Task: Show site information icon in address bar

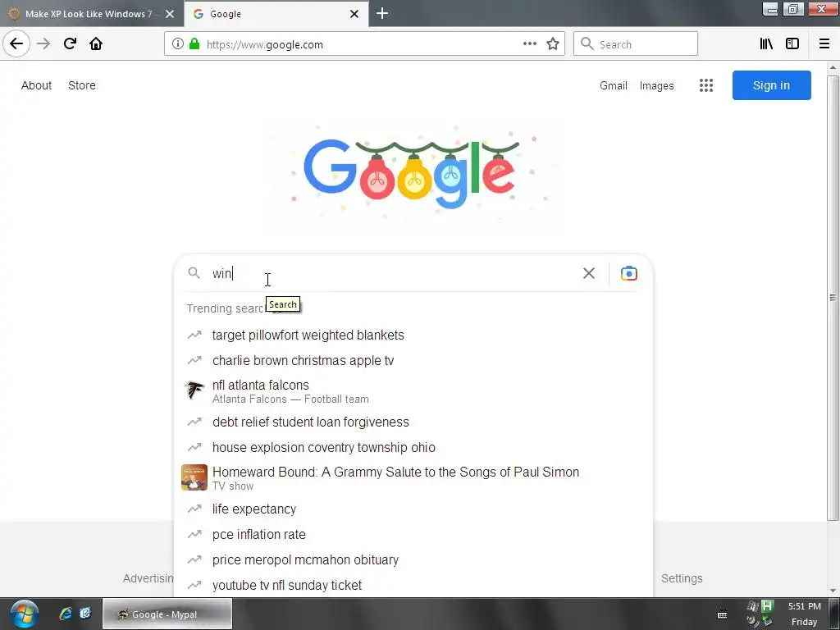Action: tap(178, 44)
